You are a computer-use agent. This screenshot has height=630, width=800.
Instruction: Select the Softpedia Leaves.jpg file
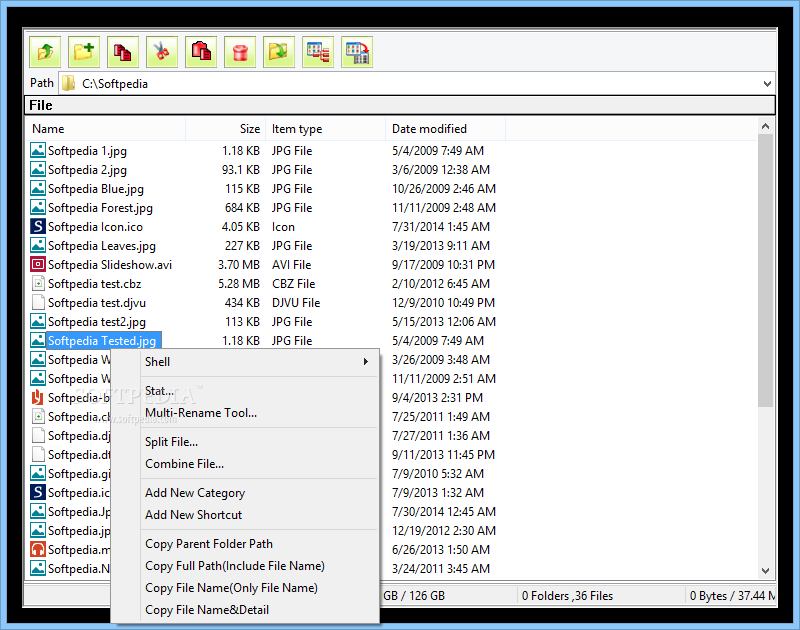pos(102,245)
